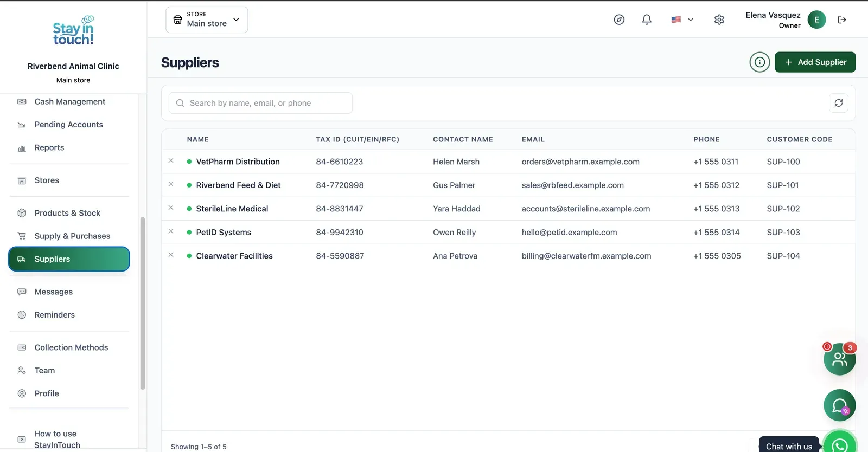Open the Profile page

click(69, 393)
